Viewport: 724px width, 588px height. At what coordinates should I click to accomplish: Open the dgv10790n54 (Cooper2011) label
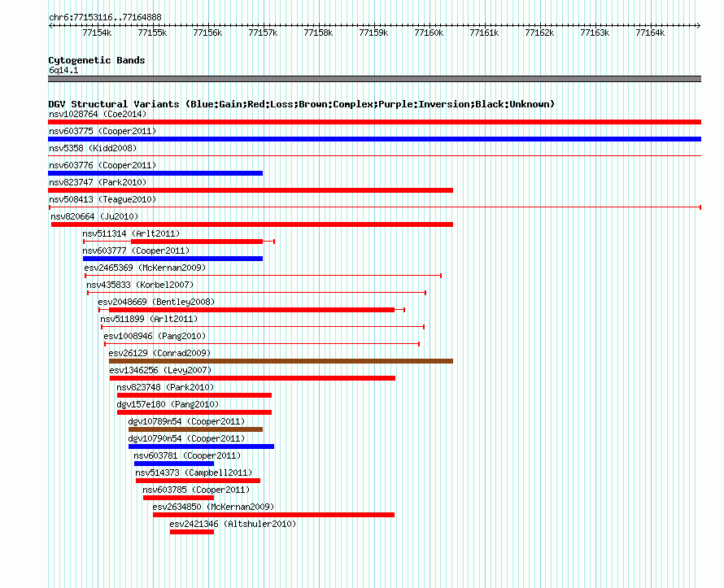coord(186,438)
